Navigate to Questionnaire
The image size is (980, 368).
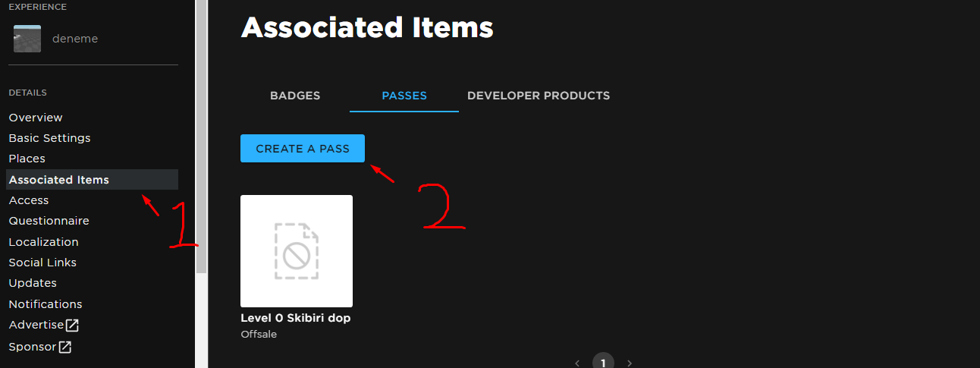(x=49, y=221)
